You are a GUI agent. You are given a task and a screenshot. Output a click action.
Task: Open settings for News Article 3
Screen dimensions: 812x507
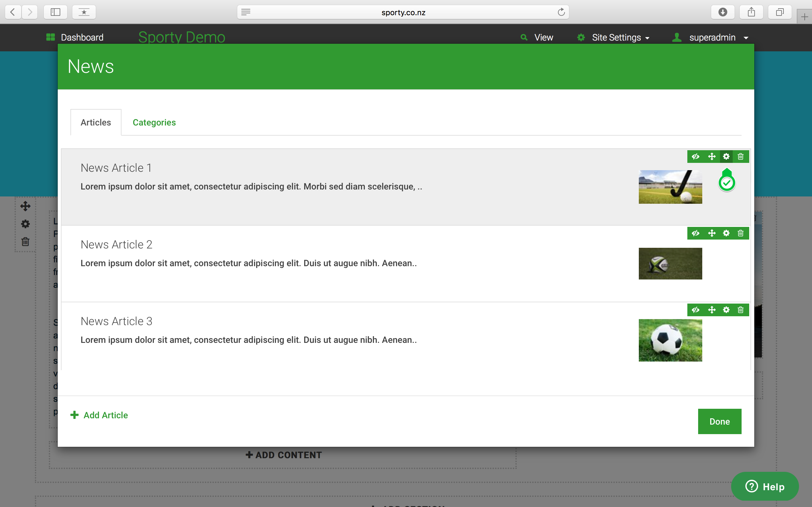726,310
